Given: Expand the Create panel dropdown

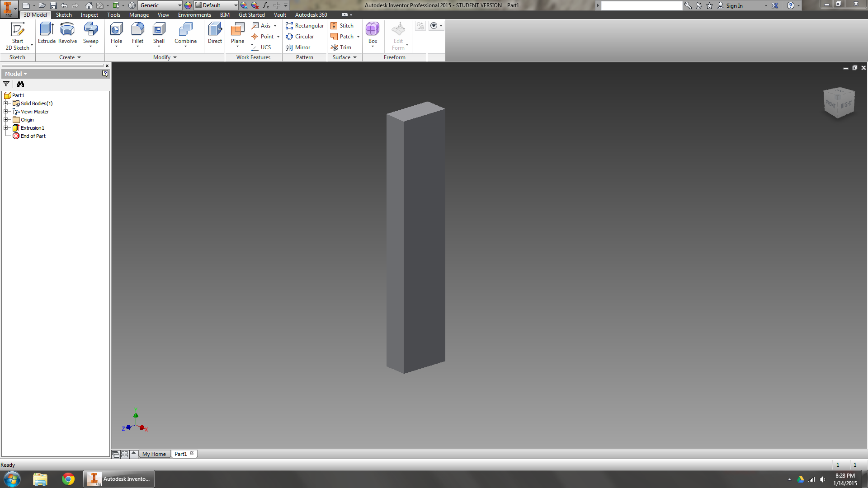Looking at the screenshot, I should pyautogui.click(x=70, y=57).
